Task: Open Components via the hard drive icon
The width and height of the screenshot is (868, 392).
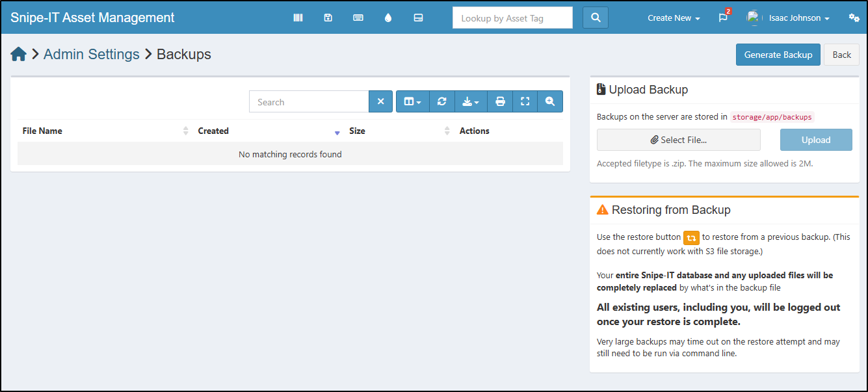Action: 419,18
